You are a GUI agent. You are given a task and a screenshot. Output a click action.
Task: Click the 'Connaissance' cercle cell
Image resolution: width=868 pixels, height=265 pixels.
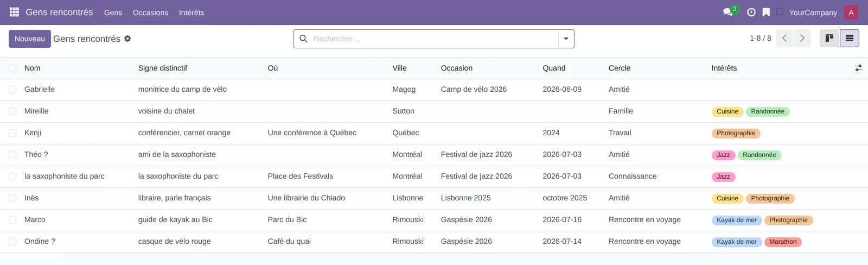(633, 176)
